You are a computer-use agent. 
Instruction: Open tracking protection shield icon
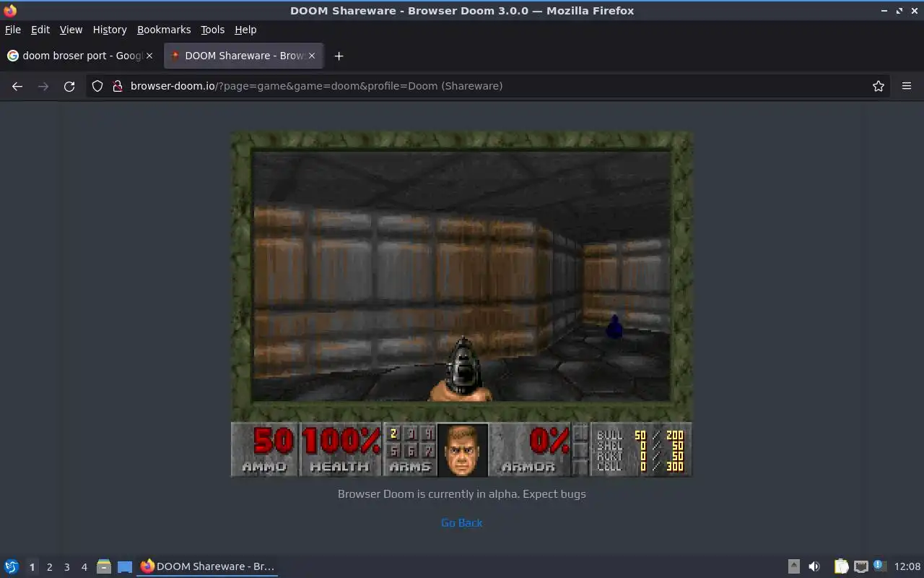click(x=97, y=86)
